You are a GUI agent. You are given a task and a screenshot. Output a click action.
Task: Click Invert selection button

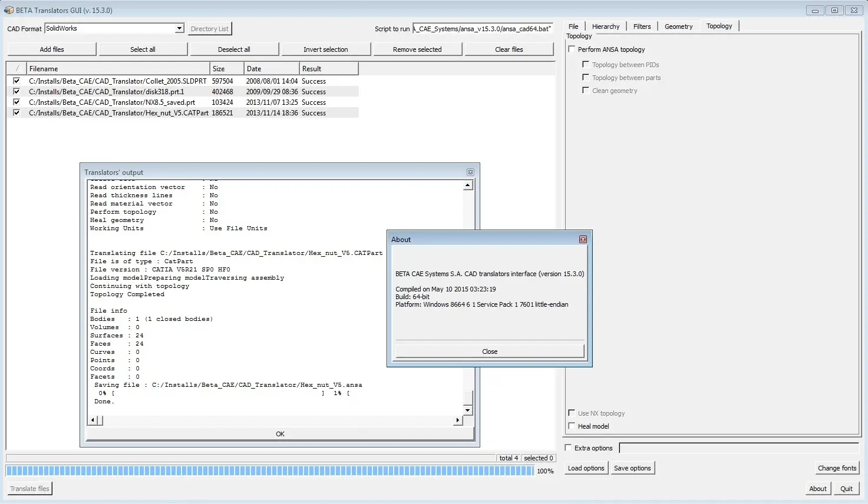pyautogui.click(x=326, y=49)
